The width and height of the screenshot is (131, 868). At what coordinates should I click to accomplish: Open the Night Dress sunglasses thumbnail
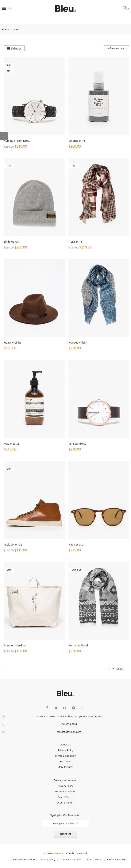tap(99, 500)
